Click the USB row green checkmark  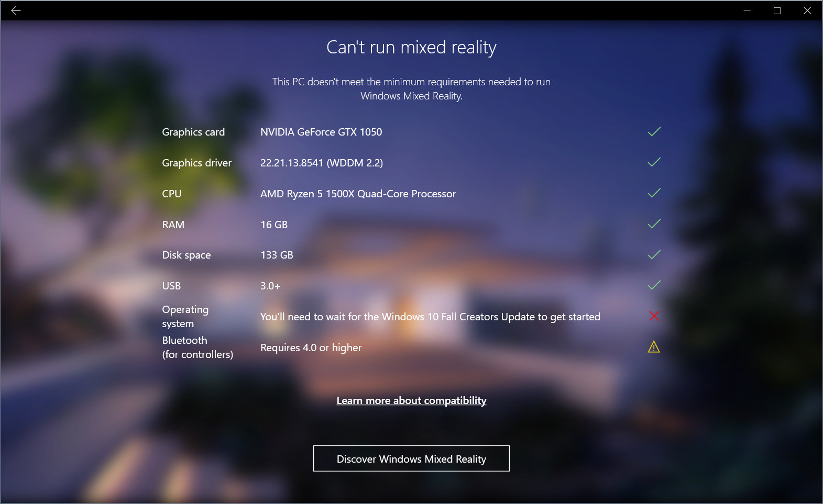tap(654, 285)
